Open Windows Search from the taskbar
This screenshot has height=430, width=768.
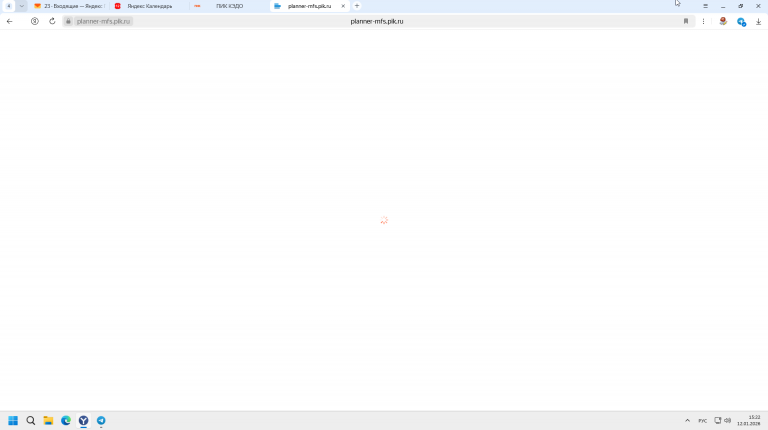pyautogui.click(x=31, y=421)
